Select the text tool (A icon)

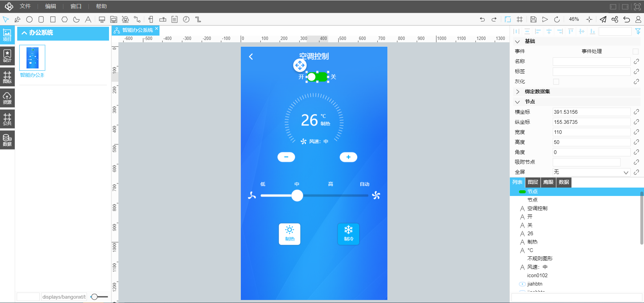pos(88,19)
